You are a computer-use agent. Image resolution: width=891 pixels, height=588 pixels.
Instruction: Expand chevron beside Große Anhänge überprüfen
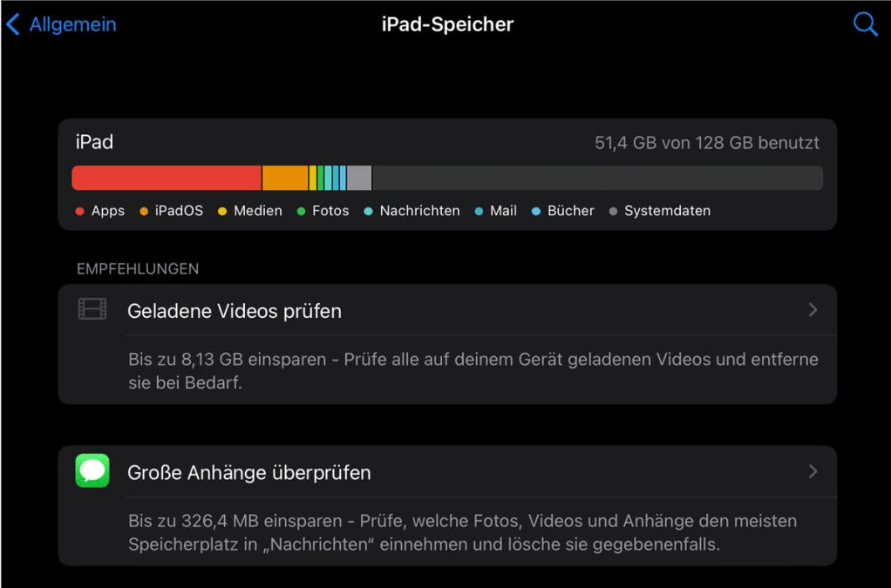(x=813, y=472)
